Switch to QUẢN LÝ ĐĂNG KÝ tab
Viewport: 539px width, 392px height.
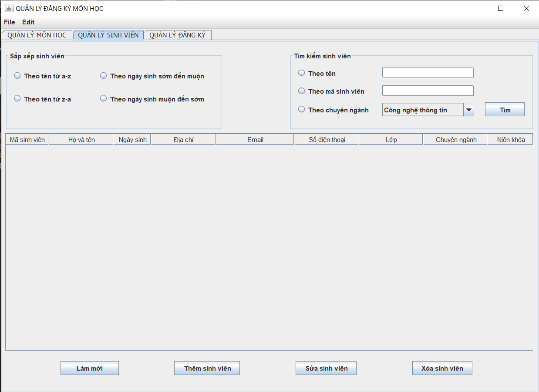178,35
